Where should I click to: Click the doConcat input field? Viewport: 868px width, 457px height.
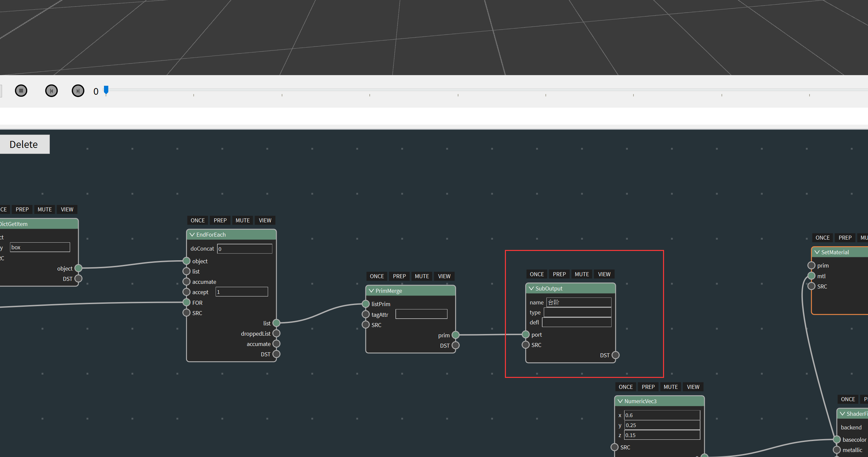(244, 249)
